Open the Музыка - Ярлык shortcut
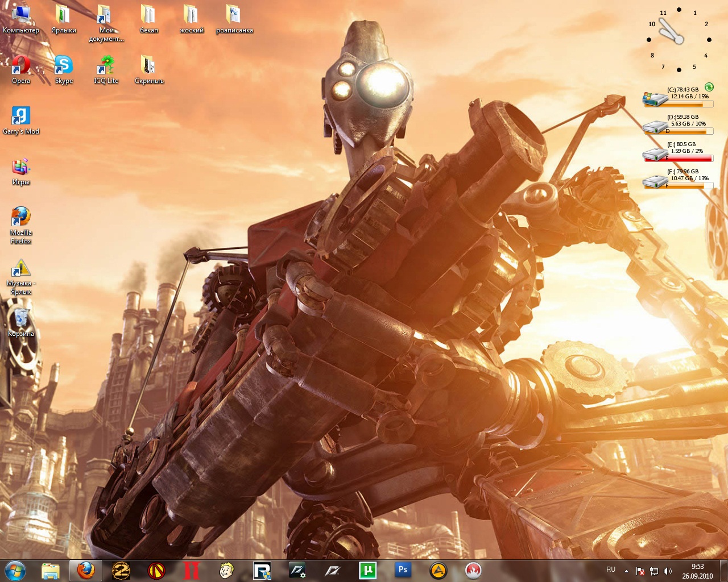 pos(21,277)
